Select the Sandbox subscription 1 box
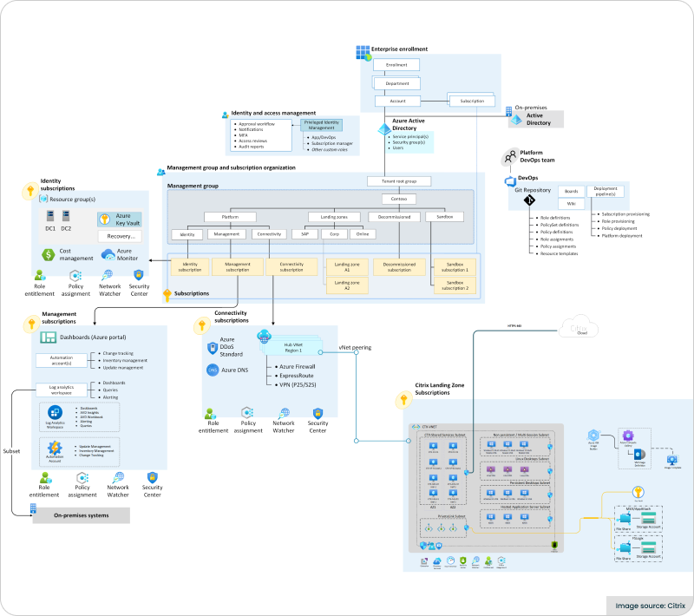The width and height of the screenshot is (694, 616). coord(455,267)
